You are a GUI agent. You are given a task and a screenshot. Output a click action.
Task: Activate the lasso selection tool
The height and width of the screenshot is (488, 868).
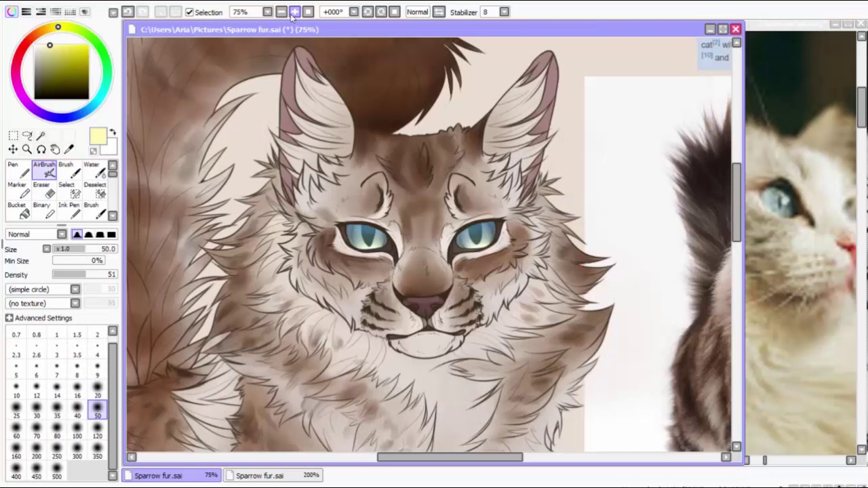click(27, 136)
